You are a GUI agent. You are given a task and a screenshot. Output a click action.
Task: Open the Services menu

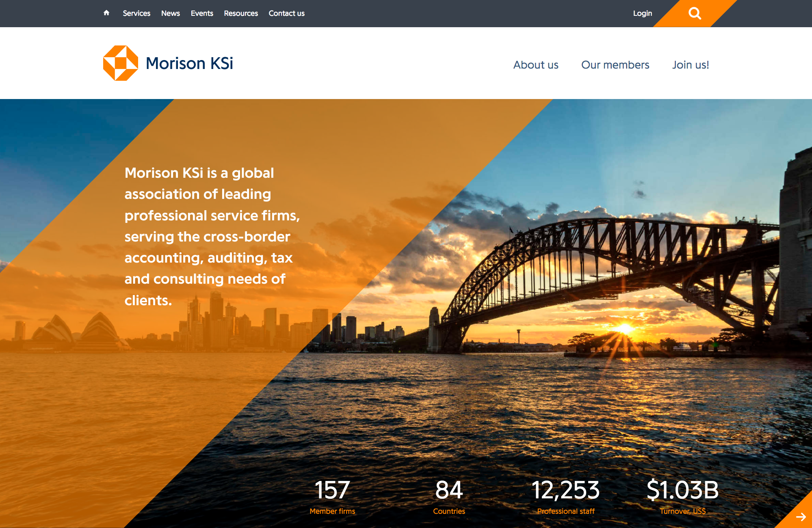click(136, 13)
